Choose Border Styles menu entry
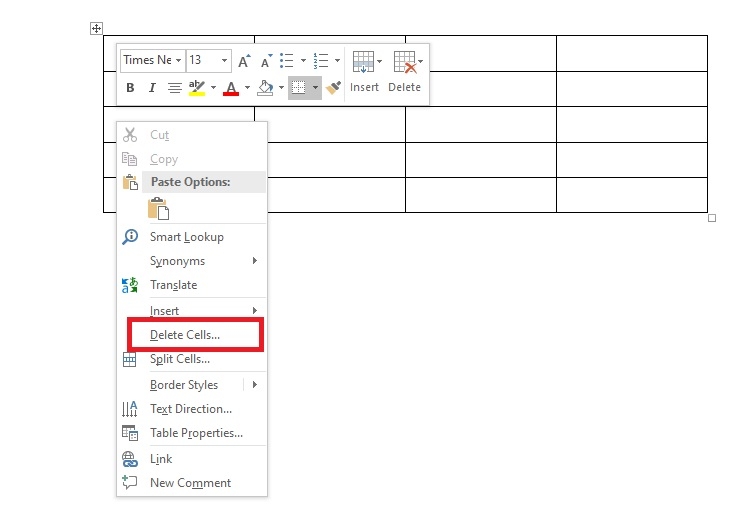 click(x=184, y=385)
